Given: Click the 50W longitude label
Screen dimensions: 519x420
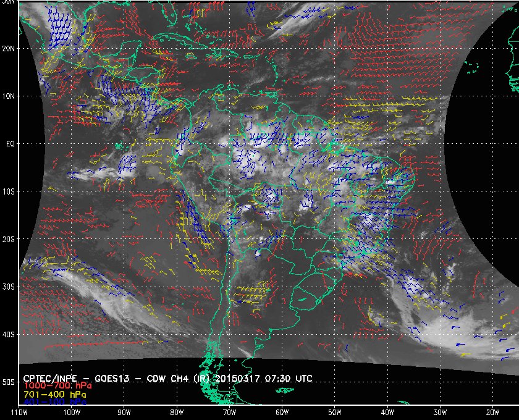Looking at the screenshot, I should [x=335, y=413].
